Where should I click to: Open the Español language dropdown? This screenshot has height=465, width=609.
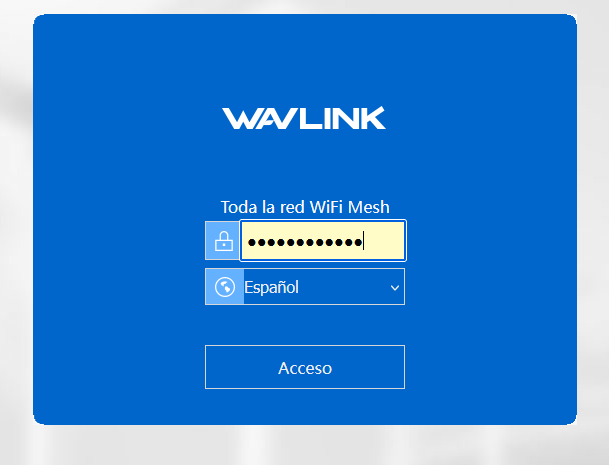tap(305, 287)
